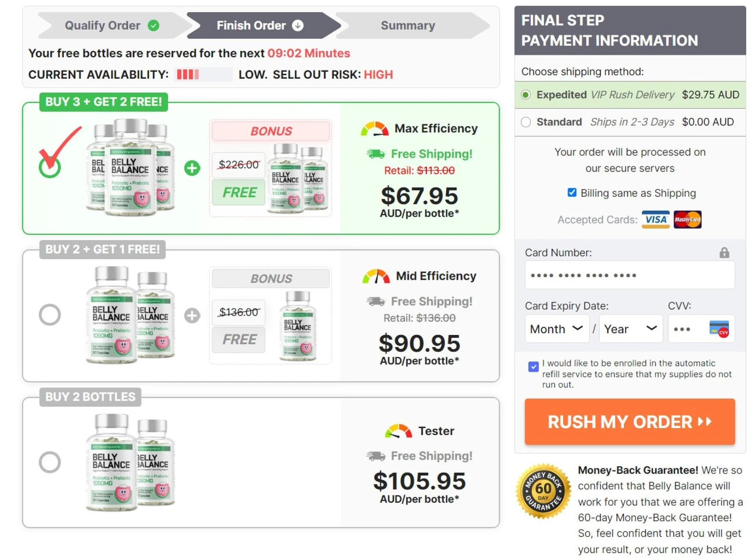This screenshot has width=752, height=560.
Task: Open the card expiry Month dropdown
Action: pos(557,329)
